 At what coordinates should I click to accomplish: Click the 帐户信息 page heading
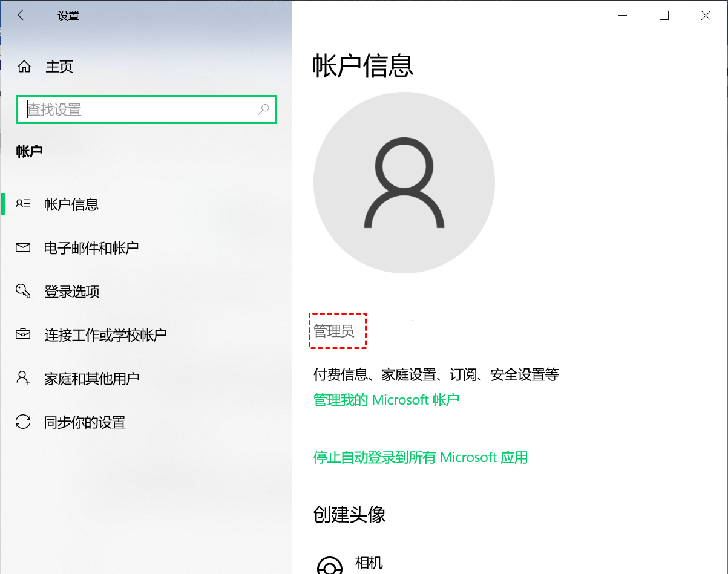(x=363, y=65)
